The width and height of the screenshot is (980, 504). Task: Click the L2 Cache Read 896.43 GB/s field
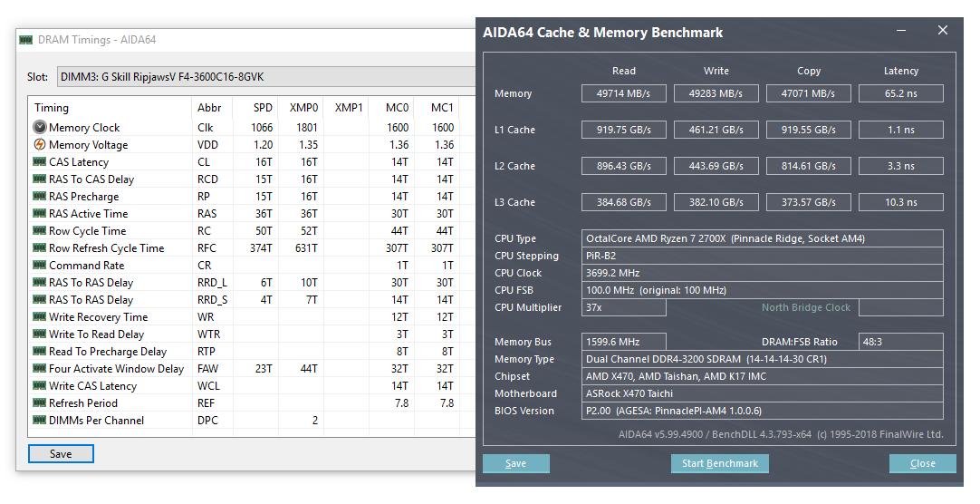pyautogui.click(x=624, y=166)
